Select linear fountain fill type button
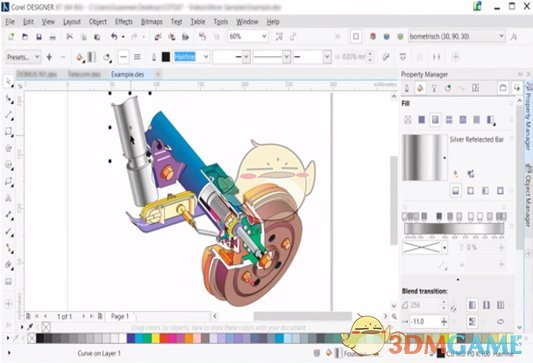 [x=455, y=191]
